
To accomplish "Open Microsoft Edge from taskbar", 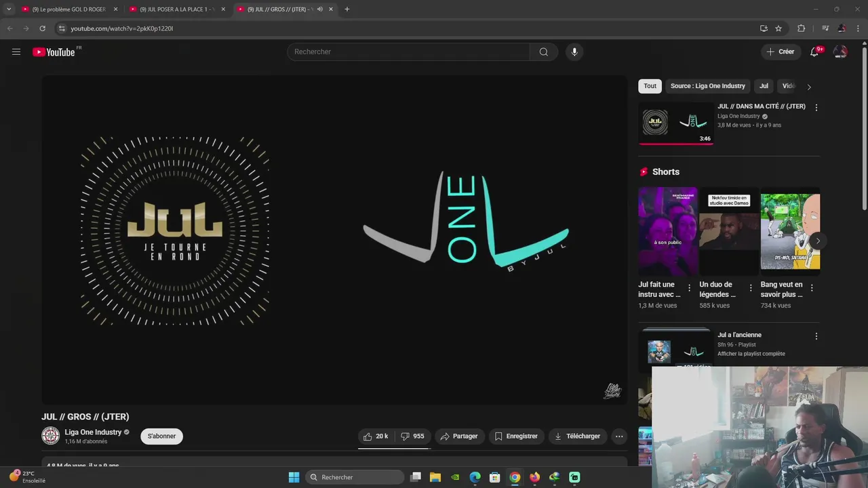I will tap(475, 477).
